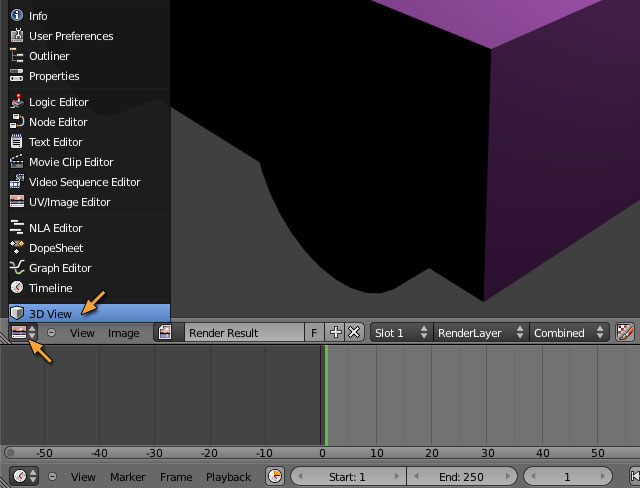Click the plus icon to add new image
Screen dimensions: 640x488
[336, 333]
